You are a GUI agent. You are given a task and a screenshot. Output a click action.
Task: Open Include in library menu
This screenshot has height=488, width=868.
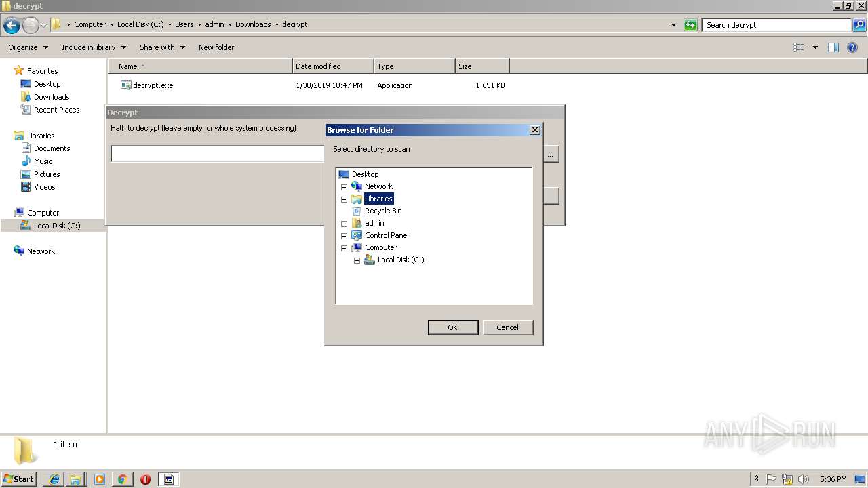point(94,47)
